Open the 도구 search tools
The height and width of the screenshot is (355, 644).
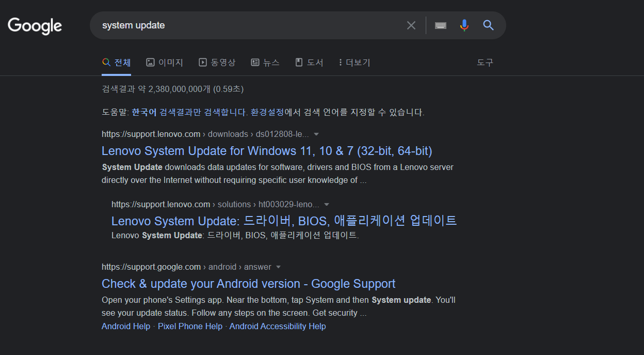coord(485,63)
